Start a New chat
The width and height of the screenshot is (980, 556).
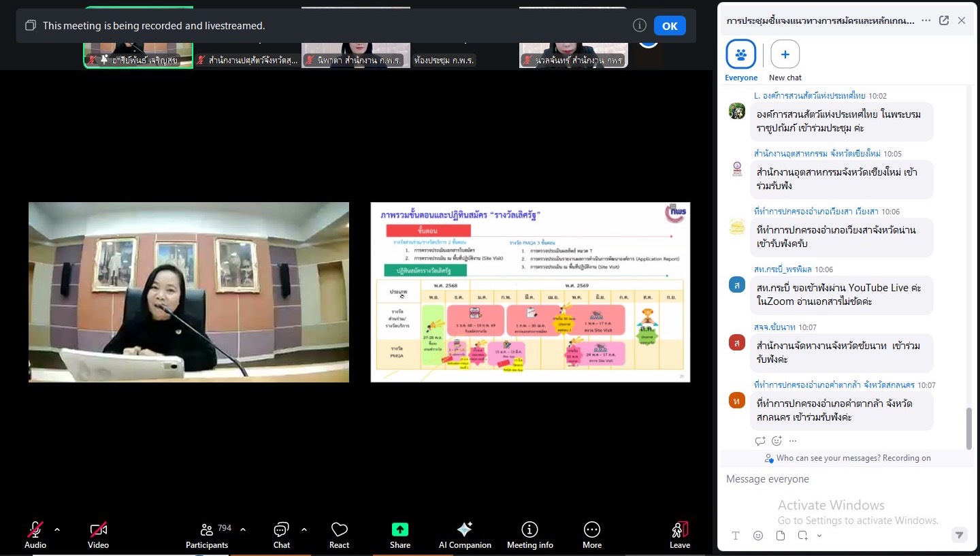coord(785,54)
